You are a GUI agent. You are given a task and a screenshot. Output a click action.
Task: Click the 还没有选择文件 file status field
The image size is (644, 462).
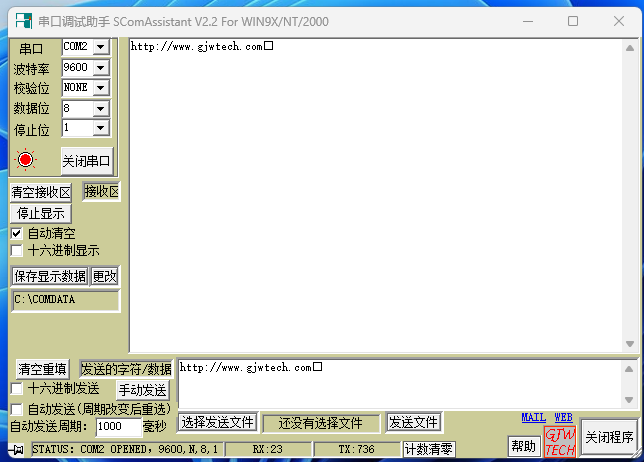pos(321,423)
